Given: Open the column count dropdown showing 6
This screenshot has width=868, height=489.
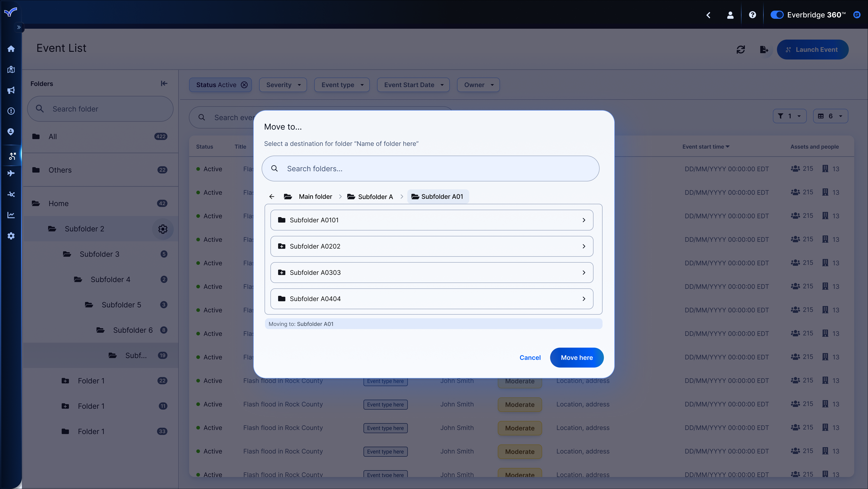Looking at the screenshot, I should pos(830,116).
